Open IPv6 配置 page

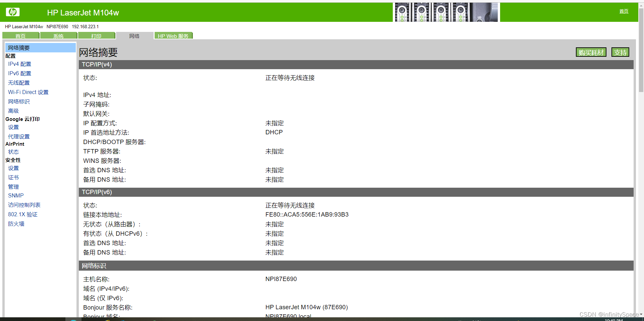19,73
